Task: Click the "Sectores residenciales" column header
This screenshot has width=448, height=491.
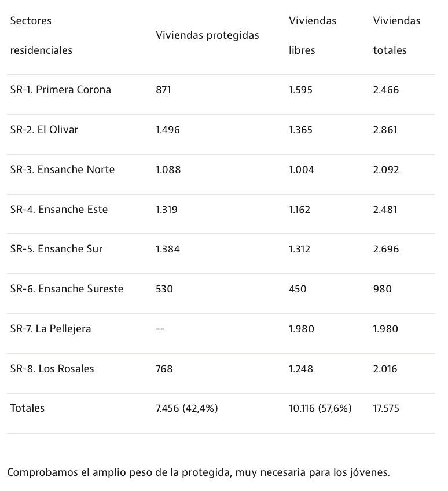Action: 41,35
